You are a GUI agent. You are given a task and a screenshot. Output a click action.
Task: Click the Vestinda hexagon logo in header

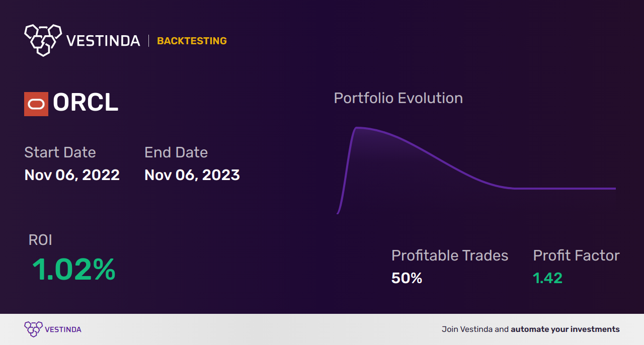pyautogui.click(x=43, y=40)
